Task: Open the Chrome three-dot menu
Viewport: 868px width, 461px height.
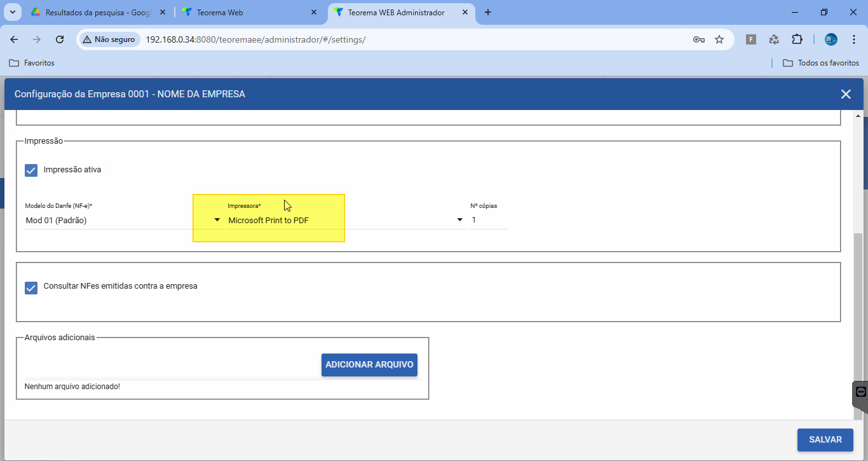Action: click(853, 39)
